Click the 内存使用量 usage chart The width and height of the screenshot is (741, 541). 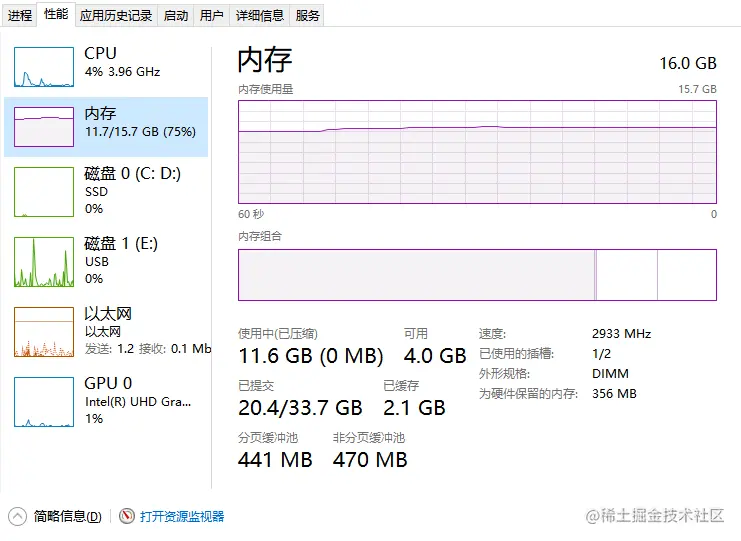click(477, 152)
